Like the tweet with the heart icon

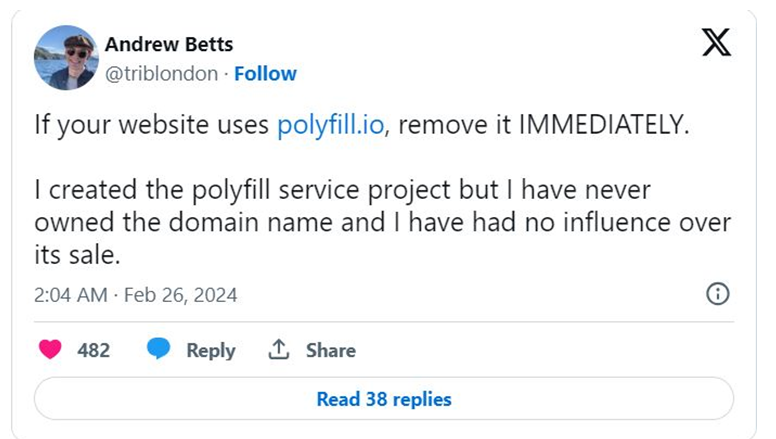(x=50, y=350)
